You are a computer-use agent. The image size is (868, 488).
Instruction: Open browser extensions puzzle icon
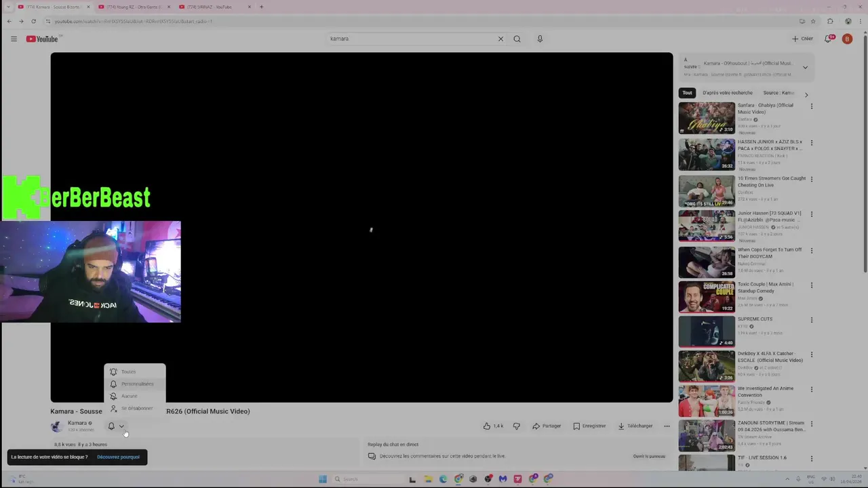[830, 21]
